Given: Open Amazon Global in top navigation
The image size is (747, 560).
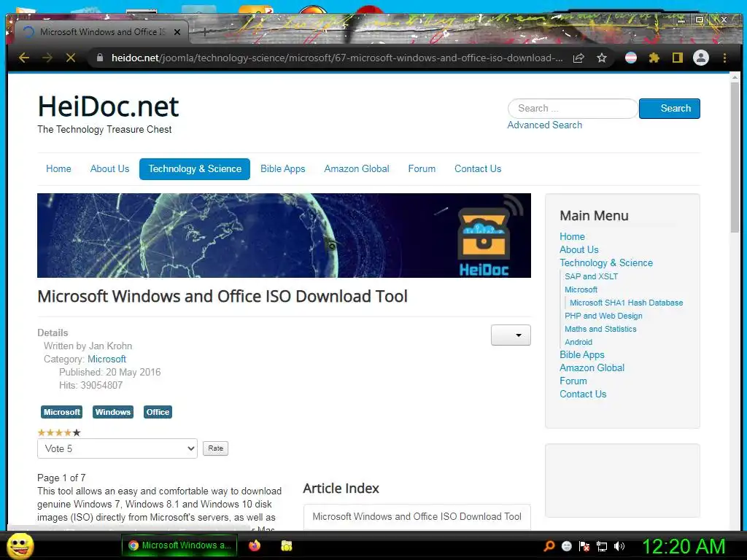Looking at the screenshot, I should pos(356,169).
